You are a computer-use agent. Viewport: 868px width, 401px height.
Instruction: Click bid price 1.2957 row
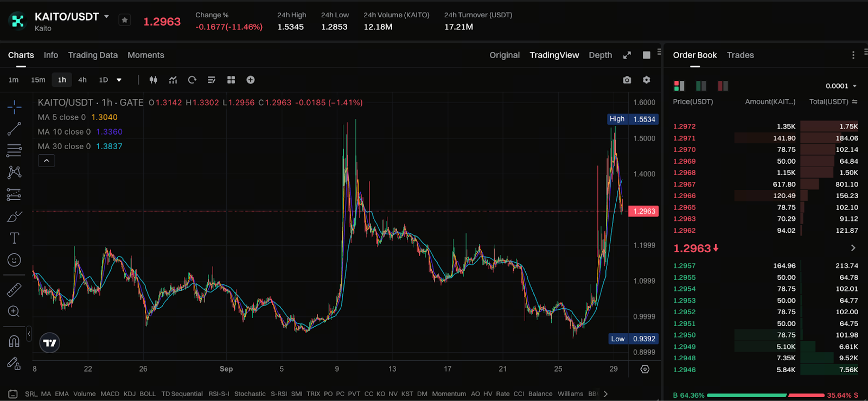pyautogui.click(x=765, y=266)
